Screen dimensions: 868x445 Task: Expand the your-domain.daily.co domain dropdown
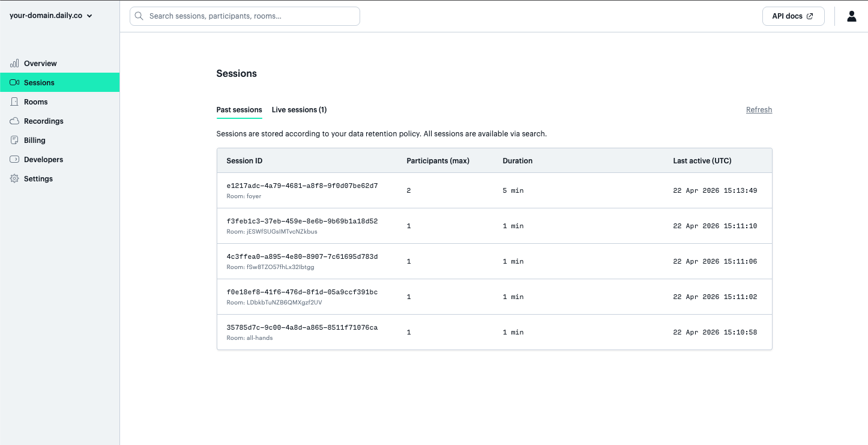pos(51,16)
